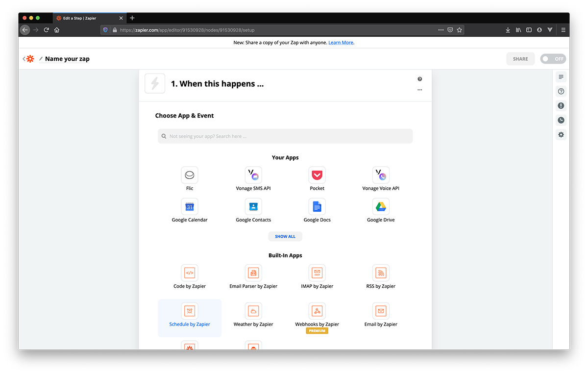Viewport: 588px width, 374px height.
Task: Pick the Pocket app
Action: click(317, 175)
